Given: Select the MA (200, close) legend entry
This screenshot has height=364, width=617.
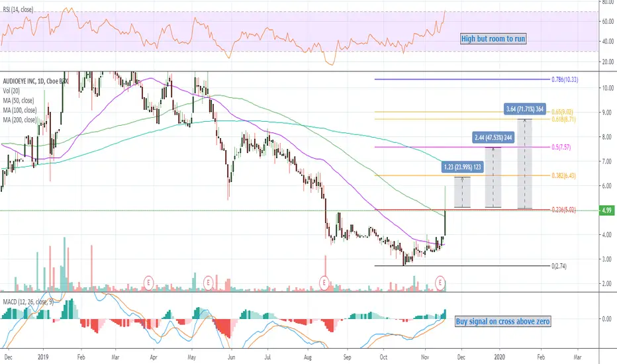Looking at the screenshot, I should (x=20, y=120).
